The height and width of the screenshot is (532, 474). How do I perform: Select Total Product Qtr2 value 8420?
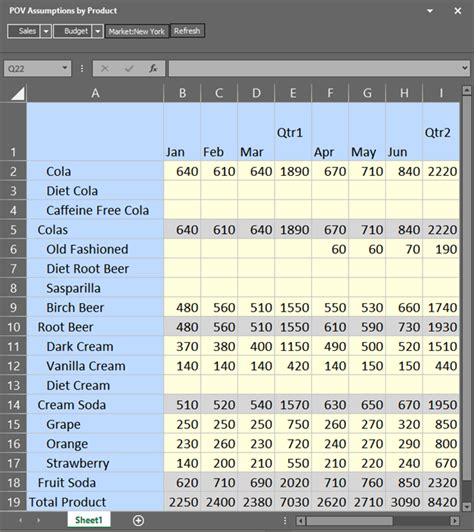click(441, 502)
